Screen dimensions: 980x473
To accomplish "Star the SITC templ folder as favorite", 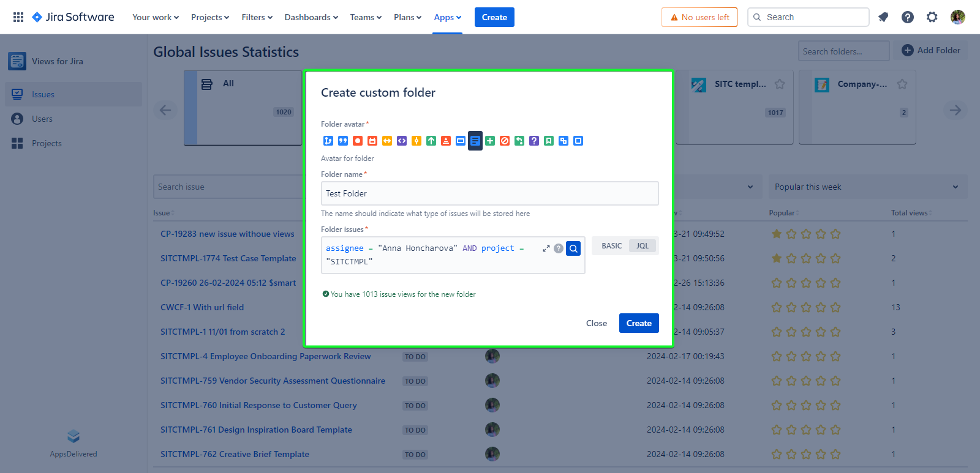I will (780, 84).
